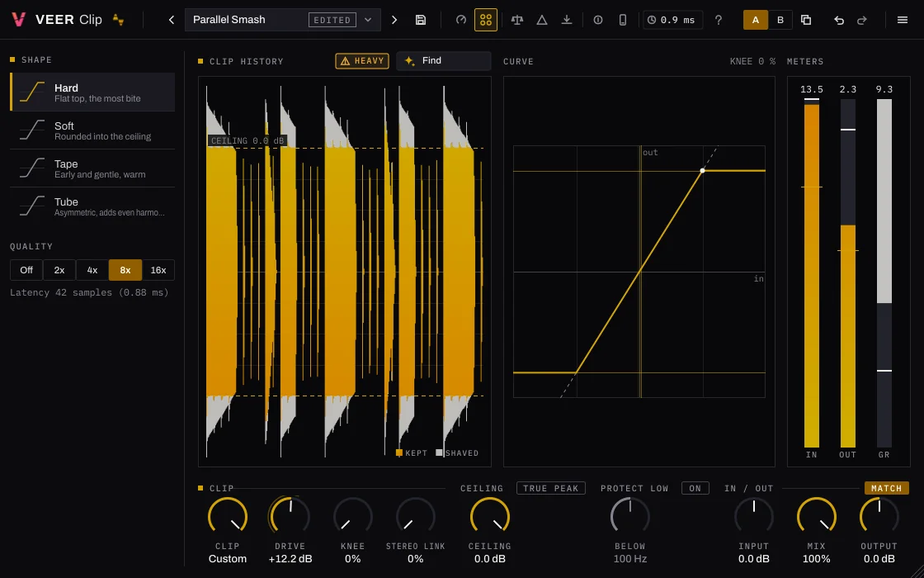This screenshot has height=578, width=924.
Task: Set oversampling quality to 4x
Action: tap(92, 270)
